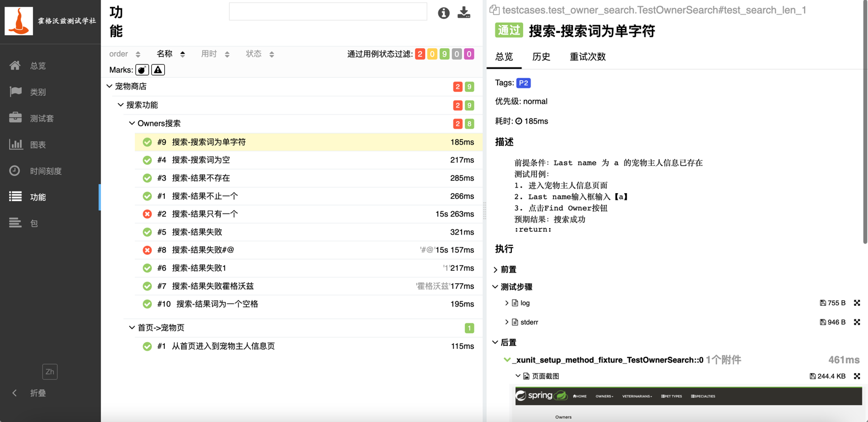
Task: Collapse the _xunit_setup_method_fixture_TestOwnerSearch::0 step
Action: point(507,360)
